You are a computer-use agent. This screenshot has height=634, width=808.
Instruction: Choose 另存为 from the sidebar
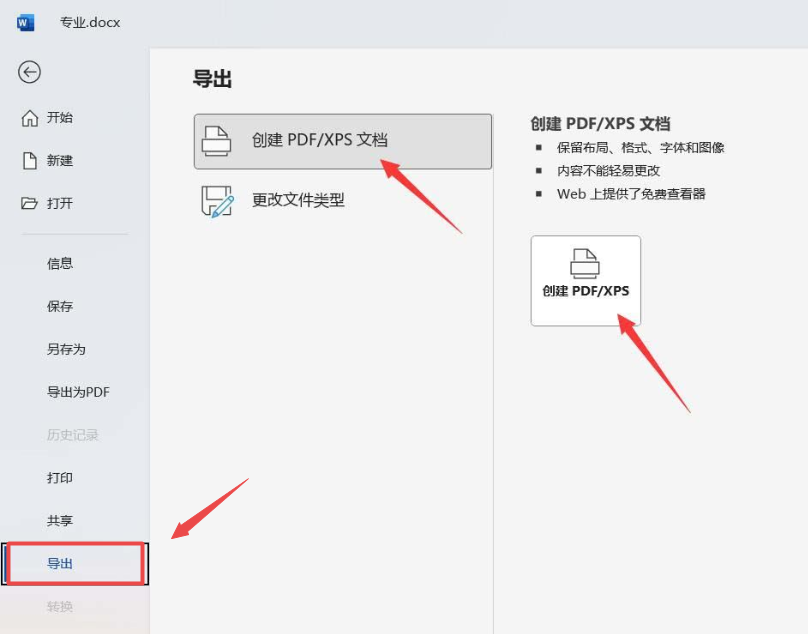pos(66,350)
